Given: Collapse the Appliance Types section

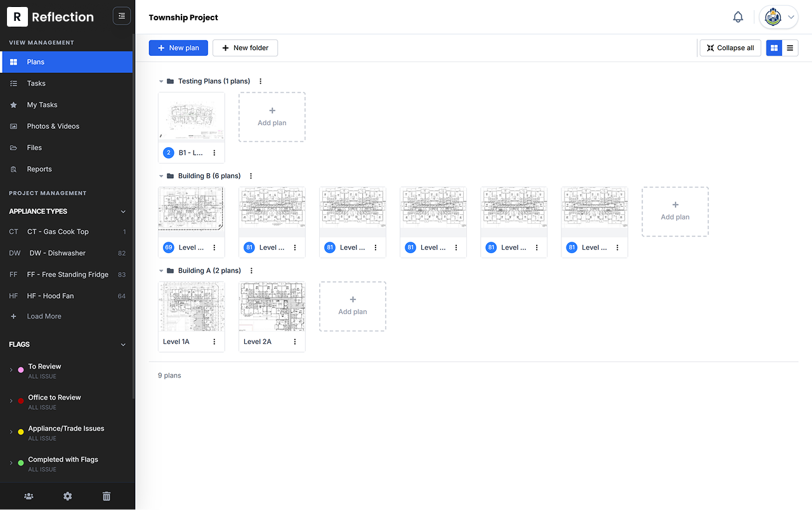Looking at the screenshot, I should pos(123,211).
